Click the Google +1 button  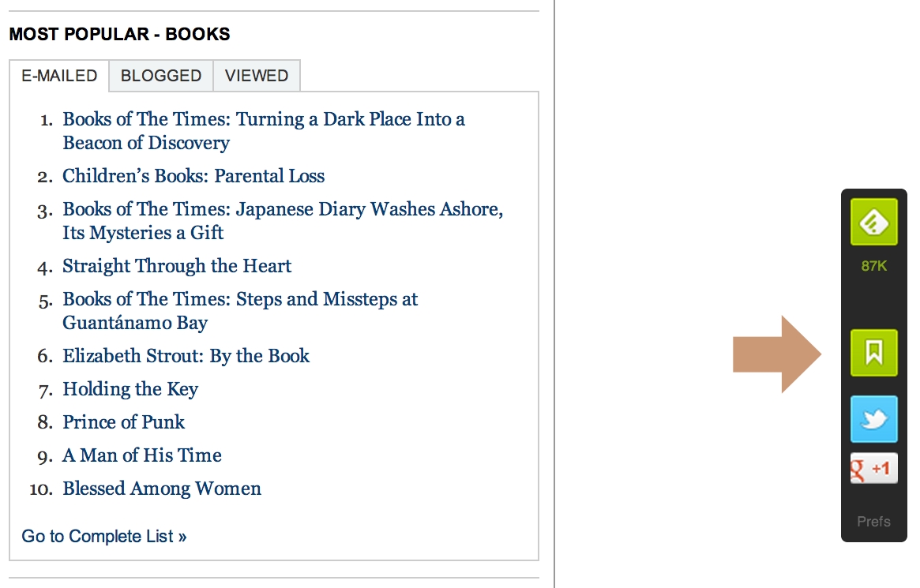pyautogui.click(x=873, y=469)
